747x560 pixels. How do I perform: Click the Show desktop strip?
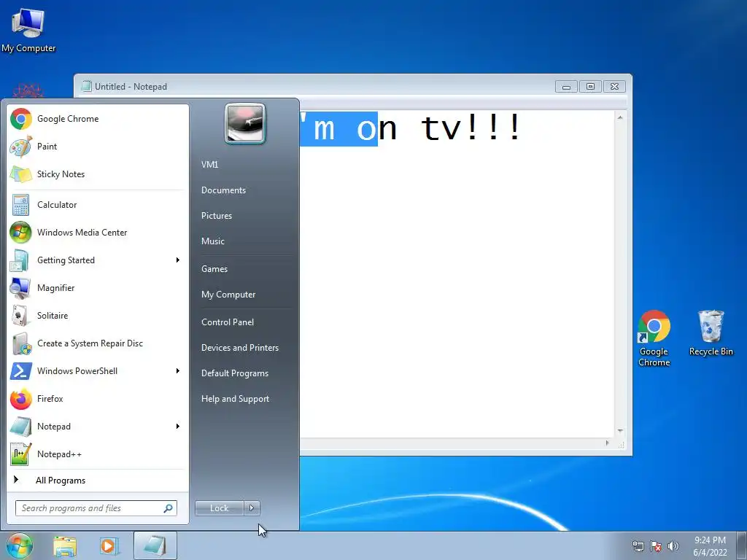742,545
